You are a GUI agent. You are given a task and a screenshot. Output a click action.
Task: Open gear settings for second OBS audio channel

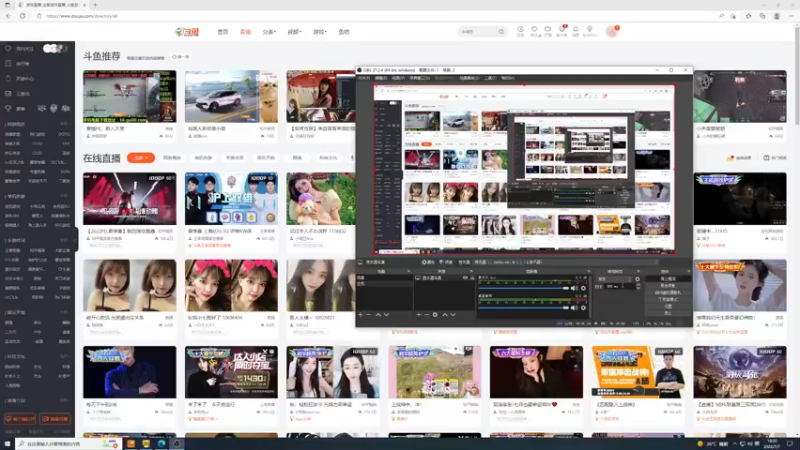[583, 308]
